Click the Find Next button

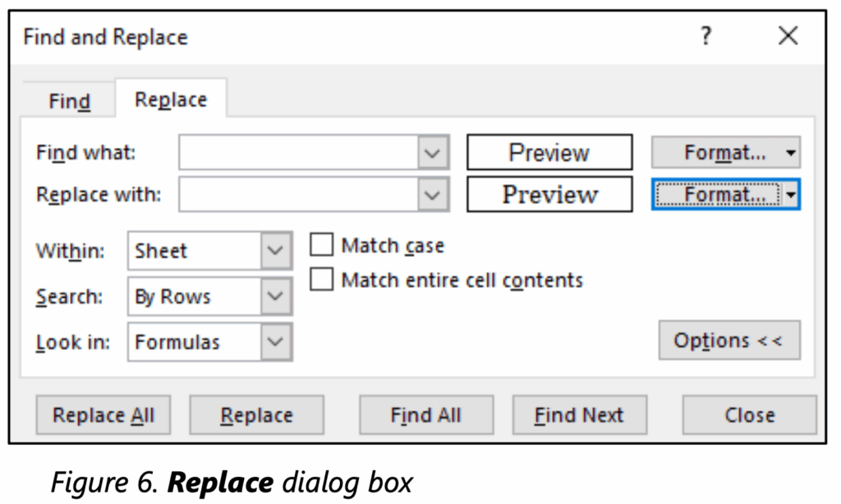point(579,415)
